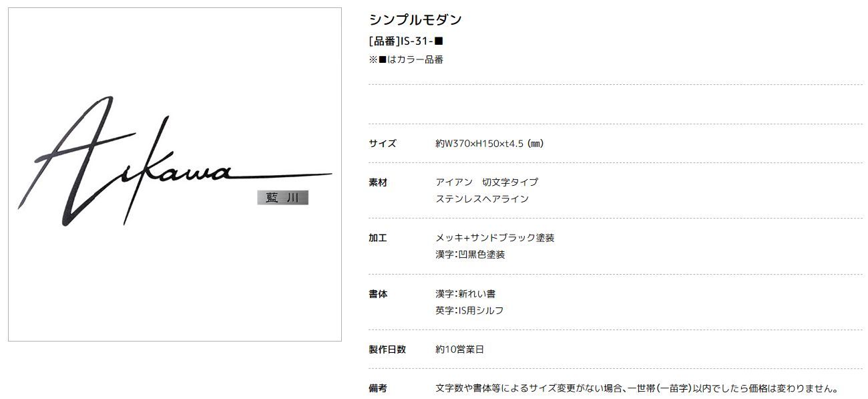Click the 漢字:新れい書 font text

coord(465,293)
